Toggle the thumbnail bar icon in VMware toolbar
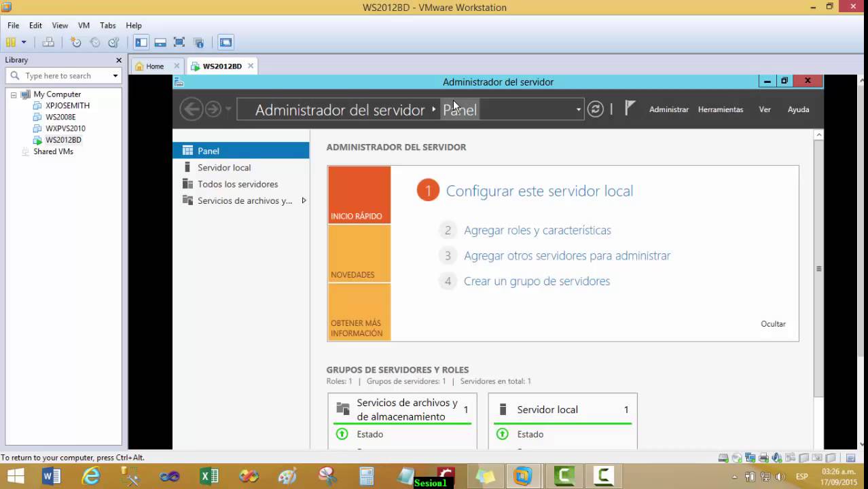This screenshot has width=868, height=489. pyautogui.click(x=160, y=42)
